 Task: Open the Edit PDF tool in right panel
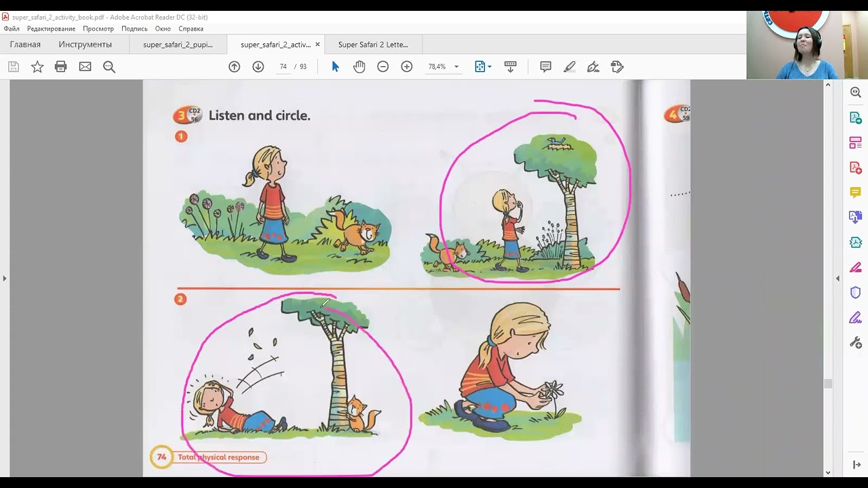[856, 143]
